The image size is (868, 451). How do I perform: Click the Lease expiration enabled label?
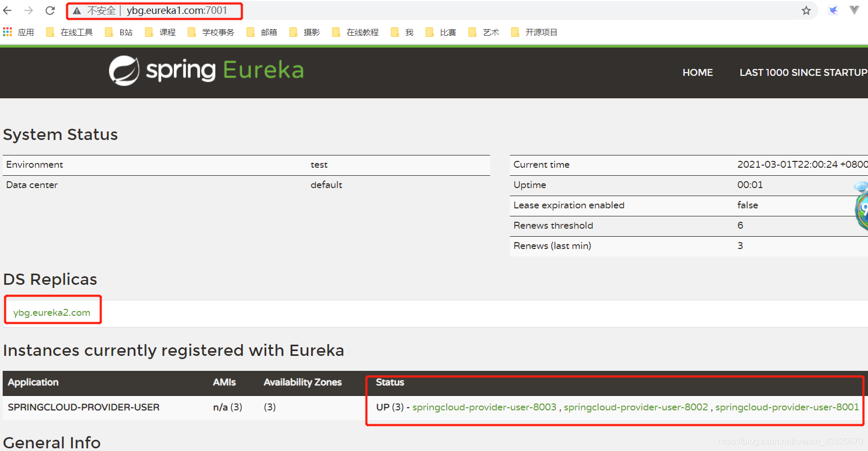point(569,205)
